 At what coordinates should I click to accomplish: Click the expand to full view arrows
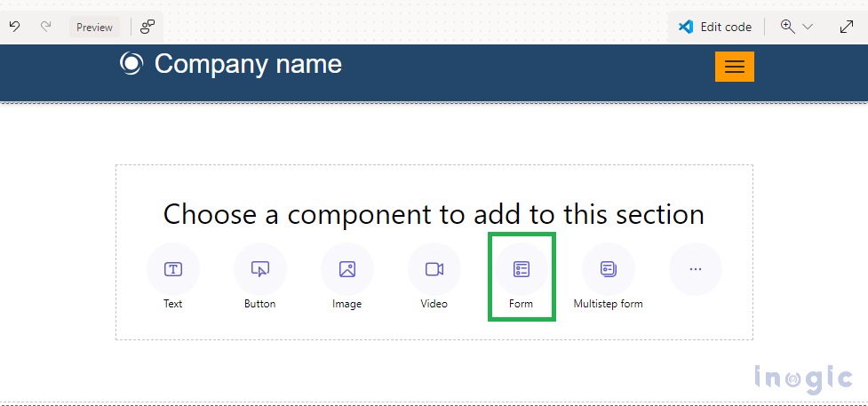847,27
